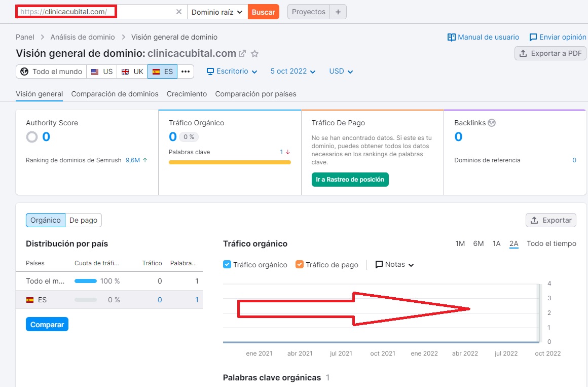Open Manual de usuario book link

(x=483, y=37)
